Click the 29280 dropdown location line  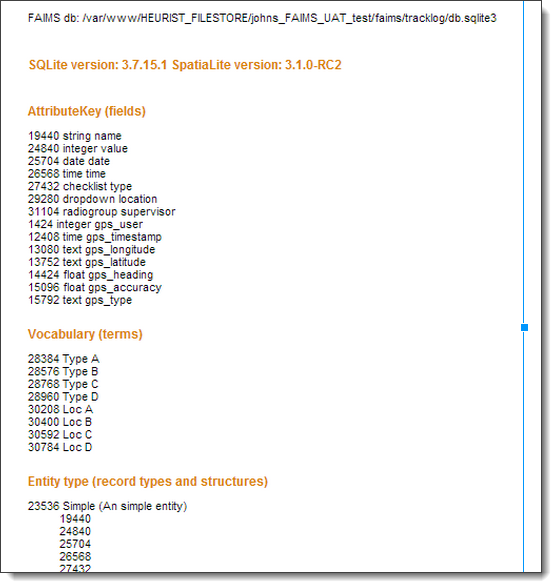(x=92, y=199)
